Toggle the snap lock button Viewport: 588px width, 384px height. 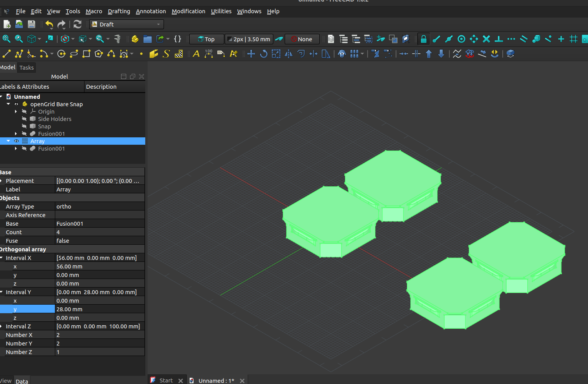click(423, 39)
